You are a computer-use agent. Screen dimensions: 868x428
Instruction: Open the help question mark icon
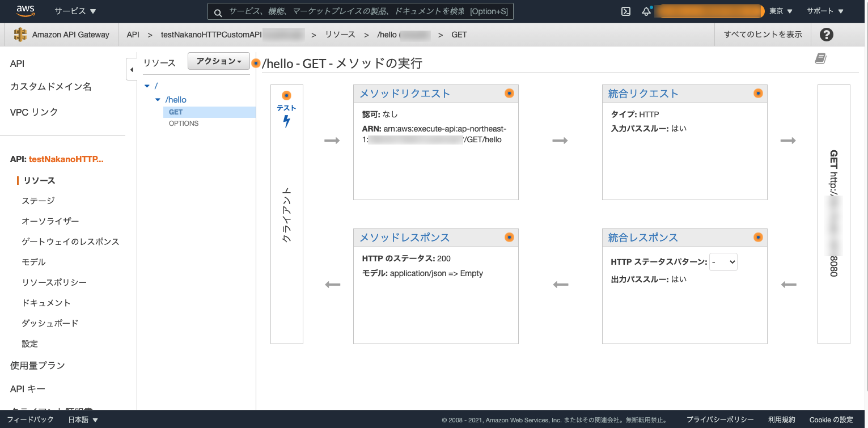coord(827,35)
